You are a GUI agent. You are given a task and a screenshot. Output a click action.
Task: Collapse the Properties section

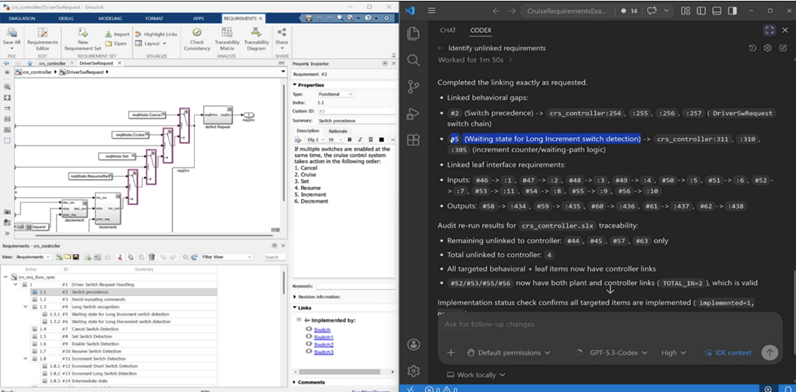click(295, 85)
